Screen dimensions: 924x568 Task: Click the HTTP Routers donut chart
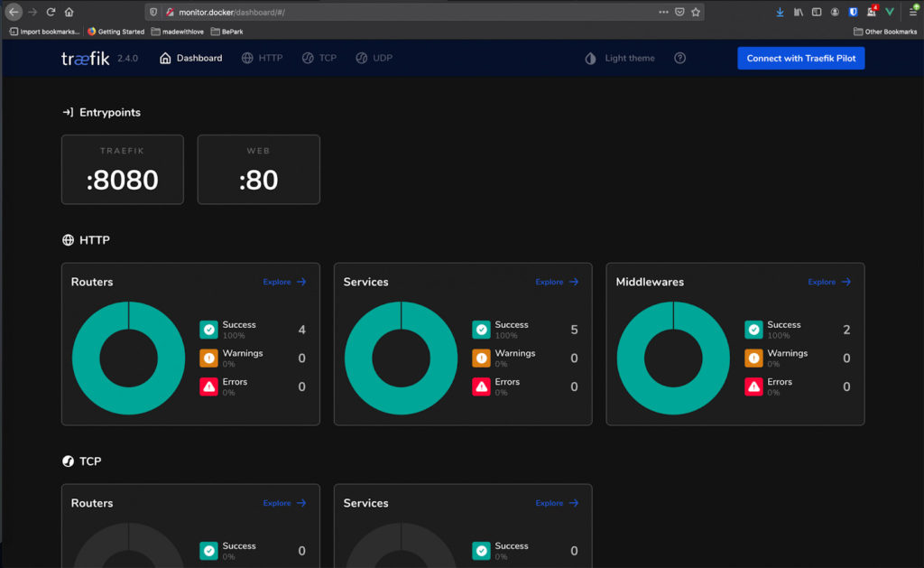coord(128,358)
